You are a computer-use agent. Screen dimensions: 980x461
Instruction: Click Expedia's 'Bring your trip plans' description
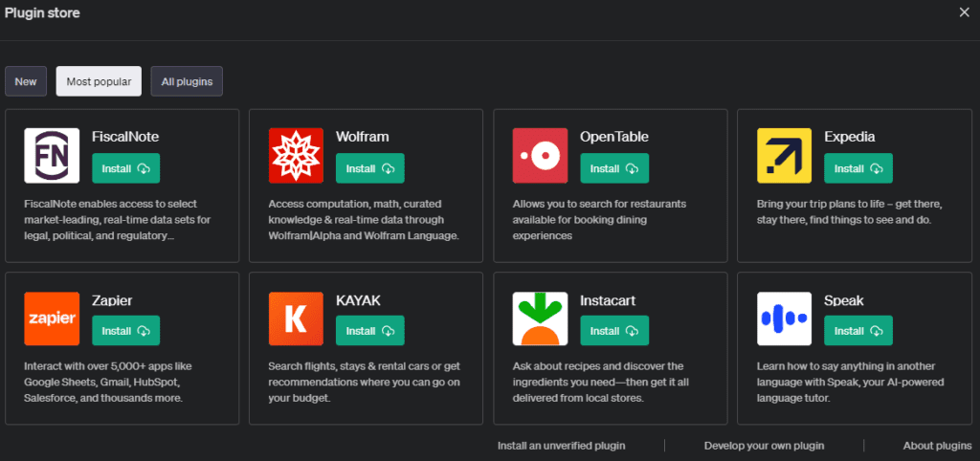[850, 212]
